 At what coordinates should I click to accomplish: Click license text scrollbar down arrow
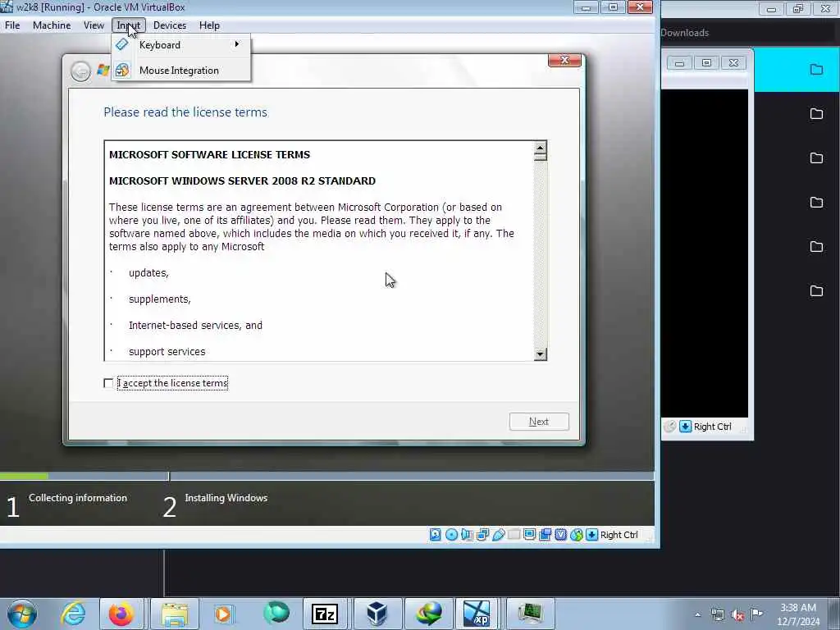(540, 354)
